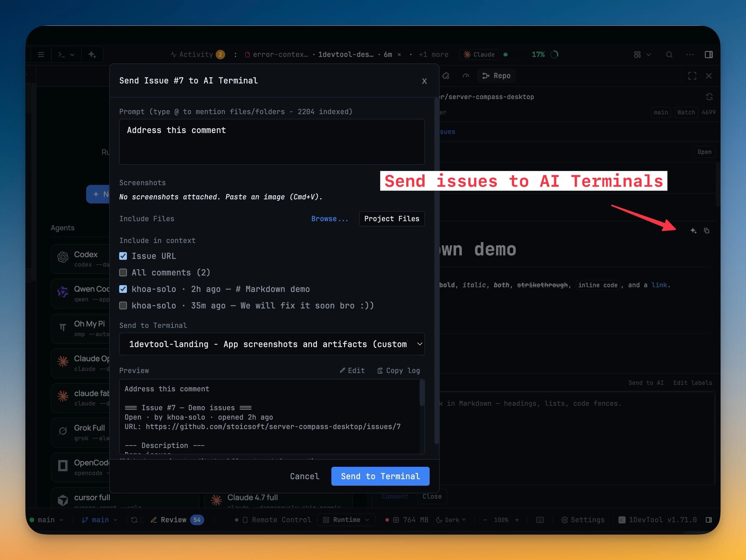The height and width of the screenshot is (560, 746).
Task: Click the Watch badge in the repo header
Action: click(686, 113)
